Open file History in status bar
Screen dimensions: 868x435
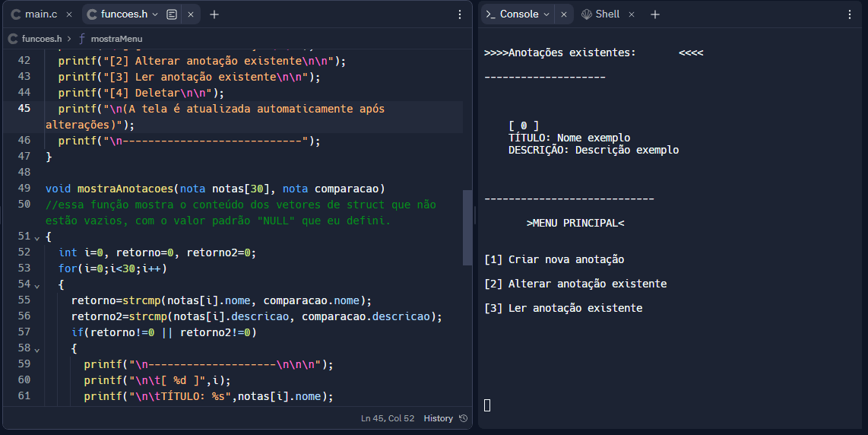[x=445, y=418]
